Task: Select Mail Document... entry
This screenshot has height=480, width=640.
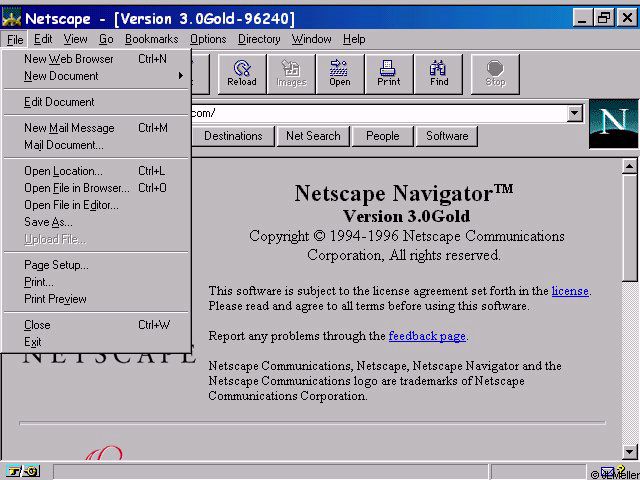Action: [x=97, y=145]
